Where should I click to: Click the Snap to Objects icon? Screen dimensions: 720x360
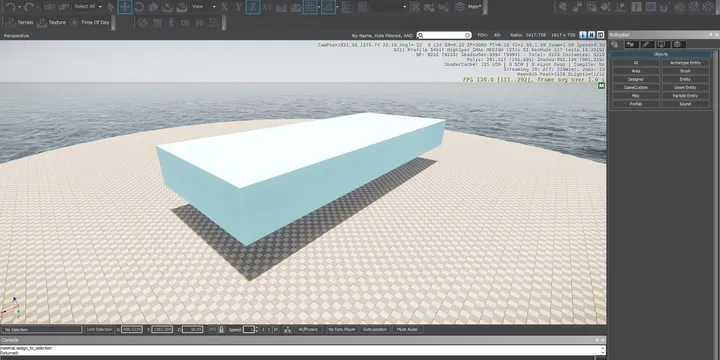pyautogui.click(x=296, y=7)
